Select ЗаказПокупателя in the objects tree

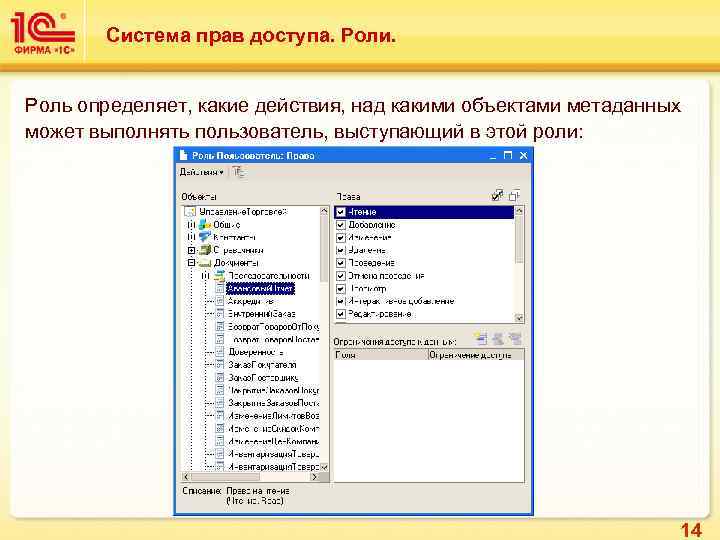pyautogui.click(x=262, y=365)
